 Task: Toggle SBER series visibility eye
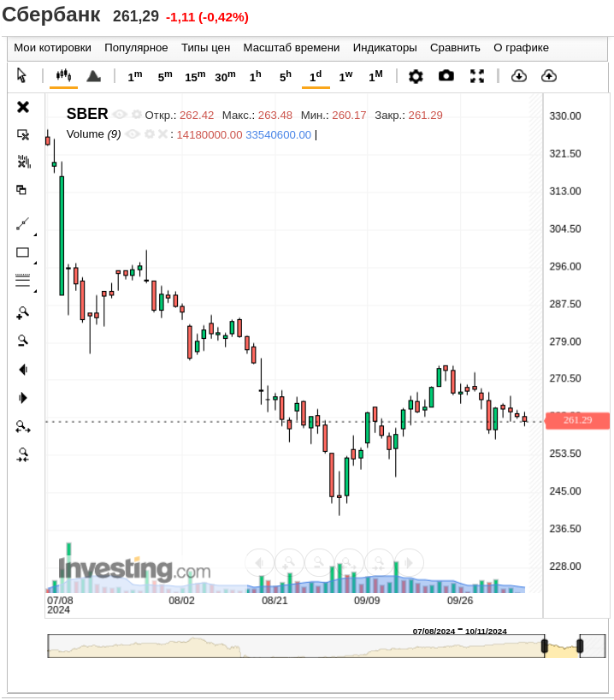tap(120, 115)
